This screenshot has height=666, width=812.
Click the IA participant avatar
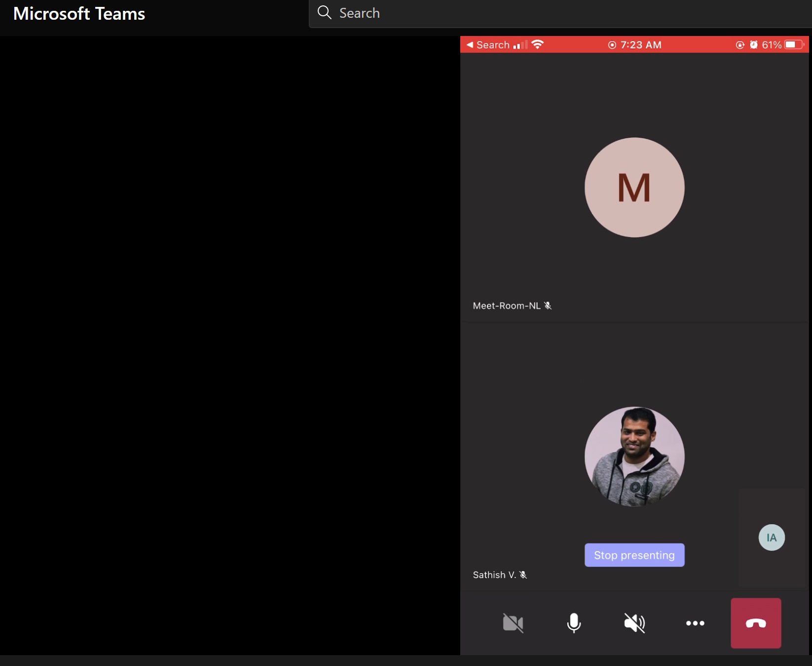click(772, 537)
